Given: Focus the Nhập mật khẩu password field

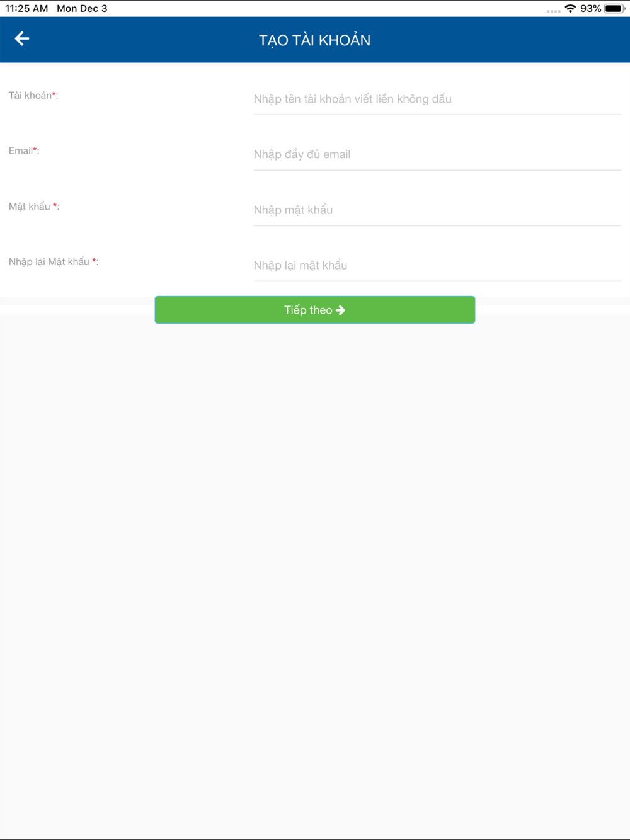Looking at the screenshot, I should click(x=437, y=210).
